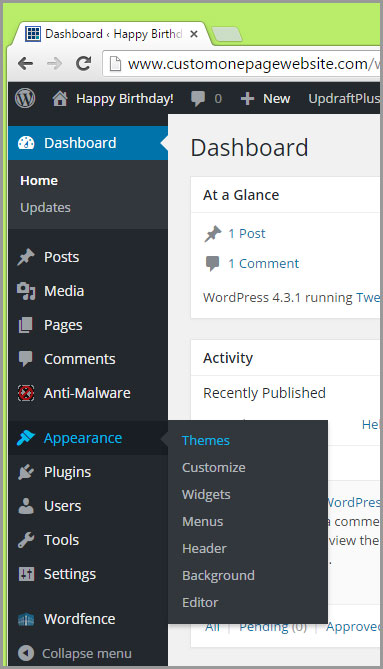Screen dimensions: 383x669
Task: Open the 1 Comment link
Action: 264,264
